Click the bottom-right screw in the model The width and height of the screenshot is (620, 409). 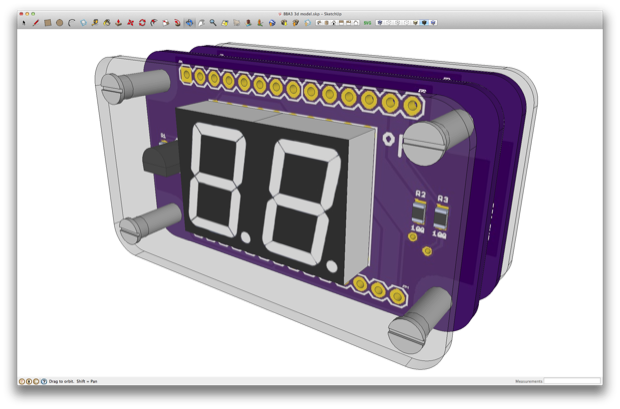click(420, 320)
